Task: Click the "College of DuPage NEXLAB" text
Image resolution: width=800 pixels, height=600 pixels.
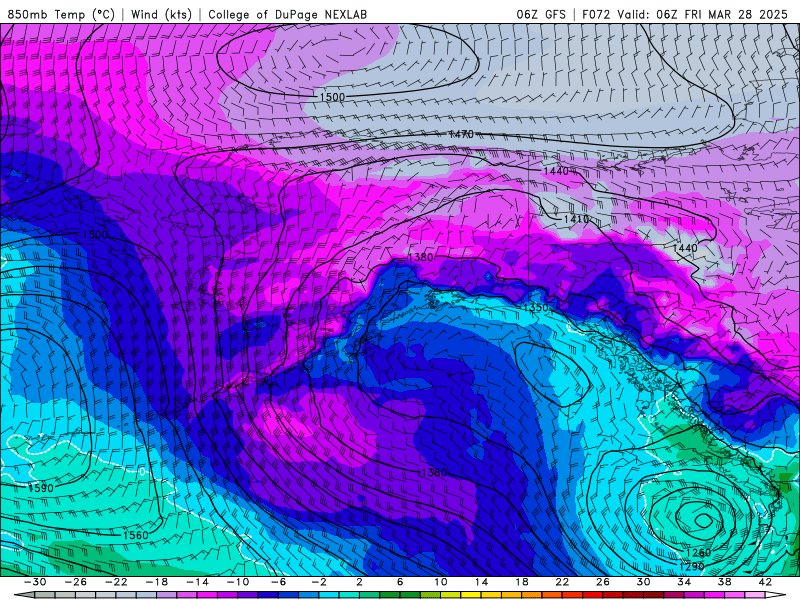Action: 287,15
